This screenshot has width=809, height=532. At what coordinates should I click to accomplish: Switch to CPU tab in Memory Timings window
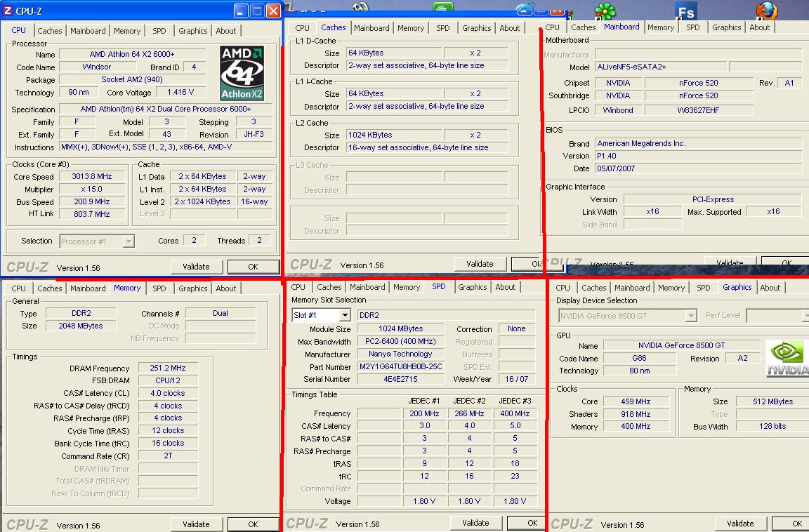[18, 288]
